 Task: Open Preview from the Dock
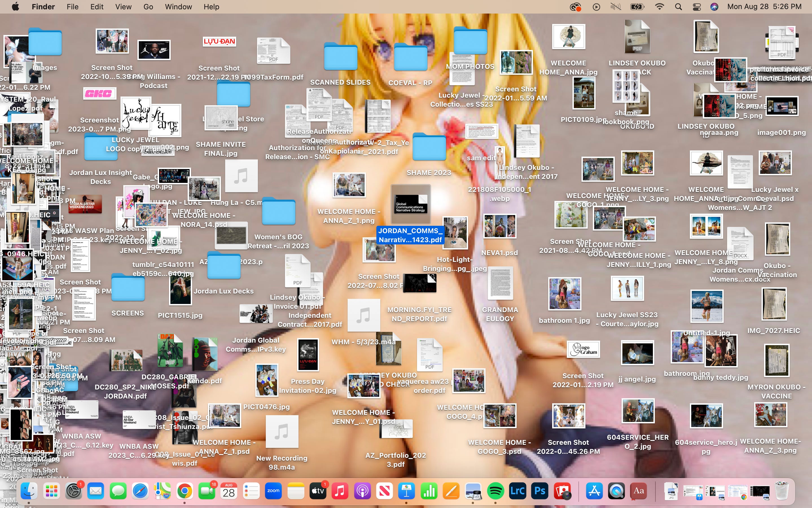(473, 491)
